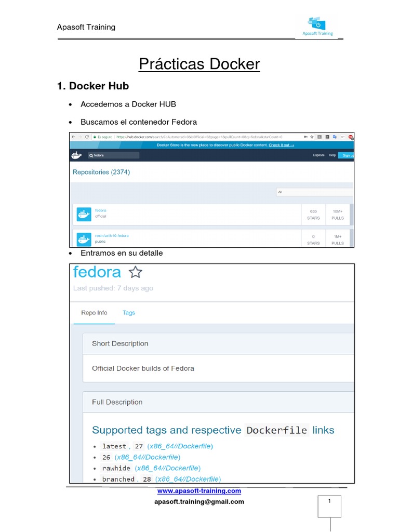Click the '1. Docker Hub' heading
The height and width of the screenshot is (532, 399).
[93, 86]
